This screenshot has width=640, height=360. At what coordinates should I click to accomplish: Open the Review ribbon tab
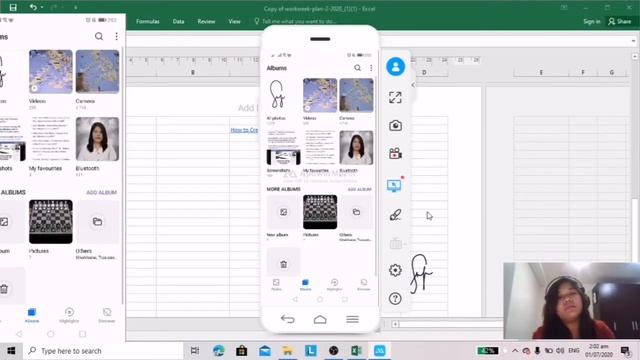[206, 21]
